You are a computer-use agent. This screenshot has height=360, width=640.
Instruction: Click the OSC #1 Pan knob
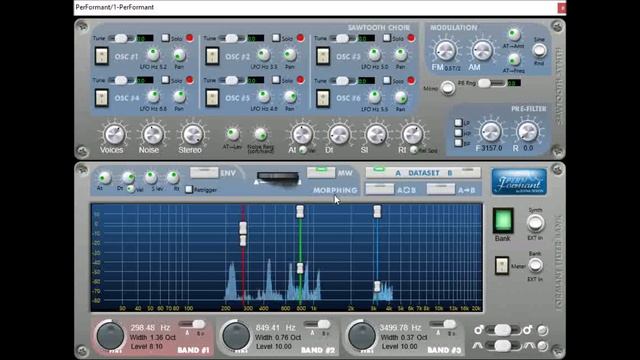click(x=179, y=55)
